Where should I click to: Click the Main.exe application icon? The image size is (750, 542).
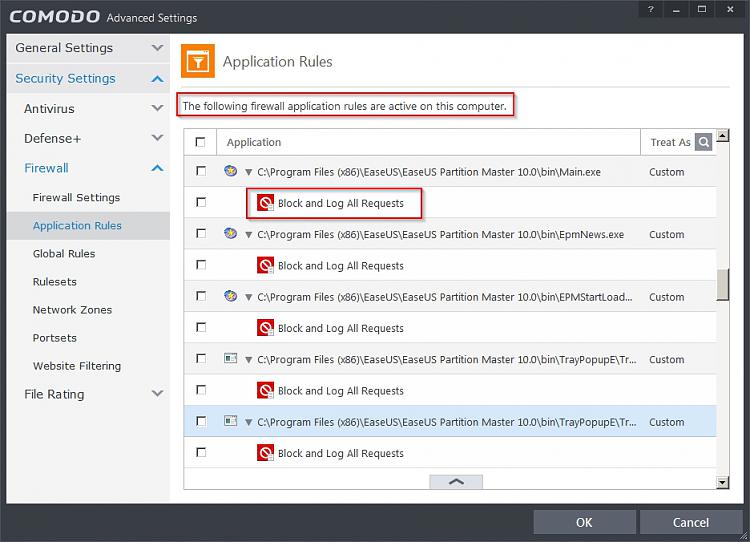pos(231,171)
